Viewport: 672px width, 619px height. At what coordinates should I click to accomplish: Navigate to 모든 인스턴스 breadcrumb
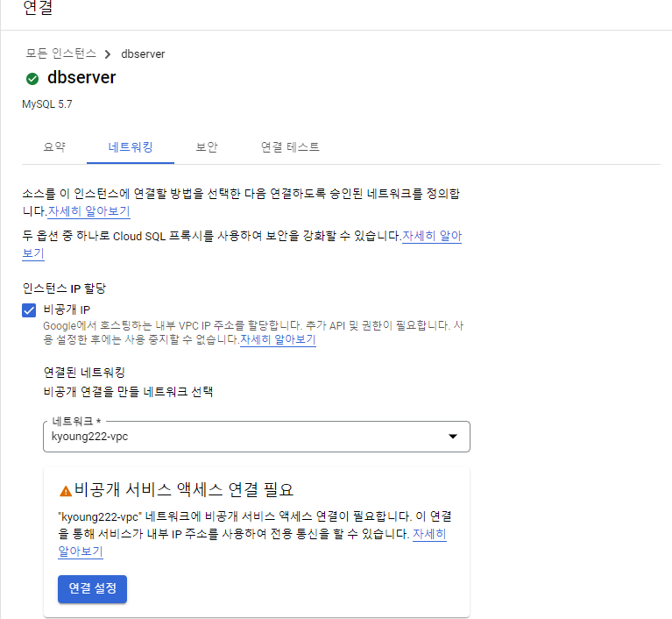(60, 53)
